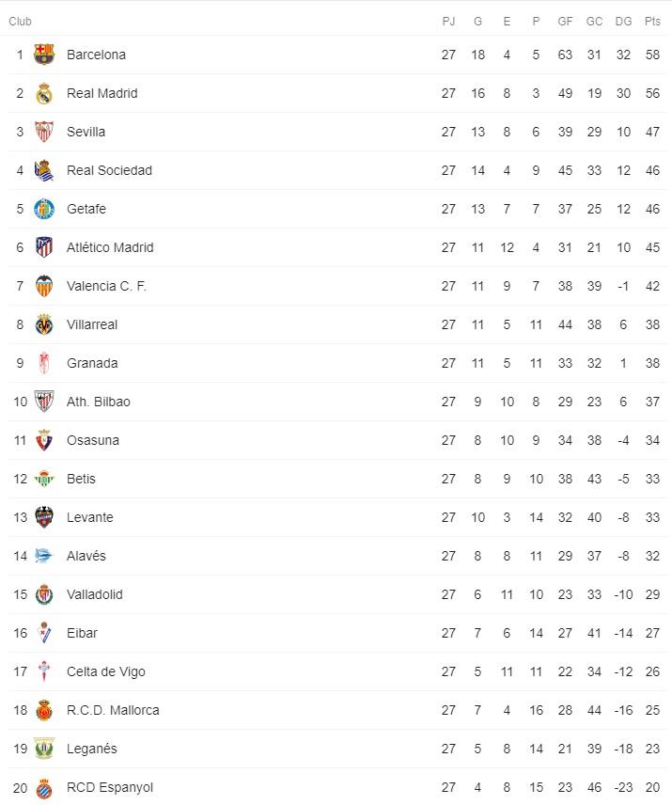The width and height of the screenshot is (672, 805).
Task: Click the Barcelona club crest icon
Action: coord(44,55)
